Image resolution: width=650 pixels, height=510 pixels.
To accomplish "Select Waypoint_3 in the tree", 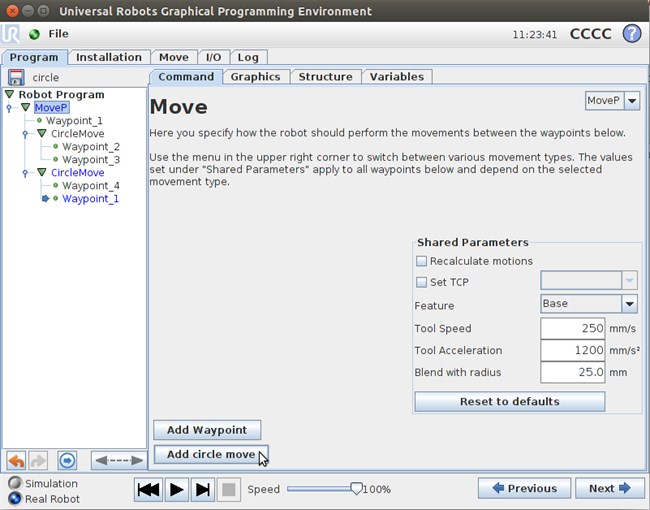I will pos(91,160).
